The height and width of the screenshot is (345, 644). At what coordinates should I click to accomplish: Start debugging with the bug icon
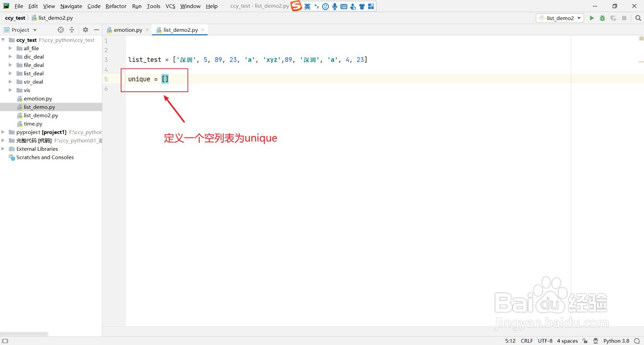pos(603,18)
